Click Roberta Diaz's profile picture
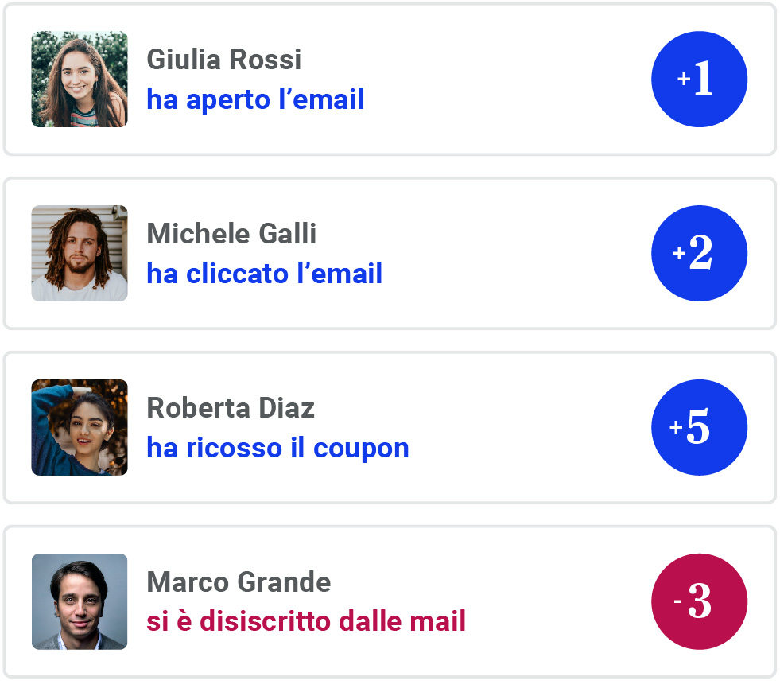This screenshot has width=780, height=700. [x=79, y=427]
